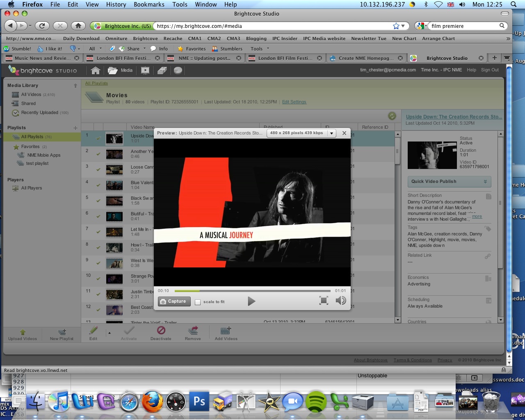Open the History menu
Image resolution: width=525 pixels, height=420 pixels.
point(116,5)
